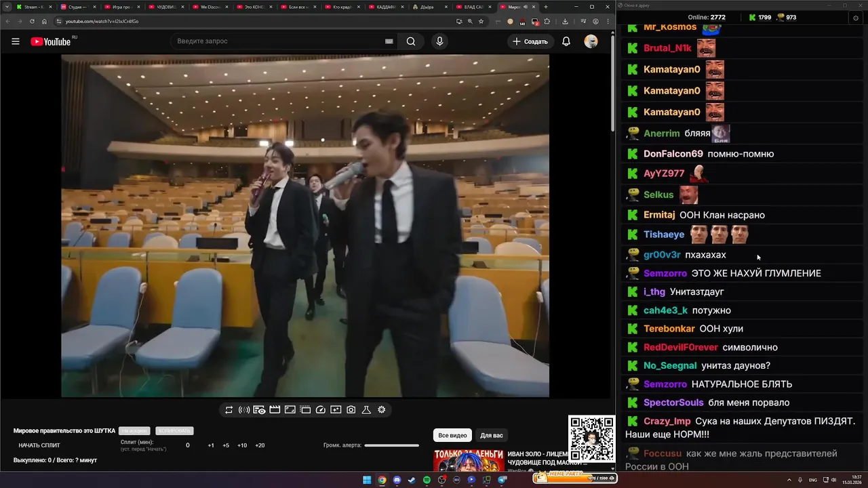Click username SpectorSouls in chat
This screenshot has width=868, height=488.
674,403
